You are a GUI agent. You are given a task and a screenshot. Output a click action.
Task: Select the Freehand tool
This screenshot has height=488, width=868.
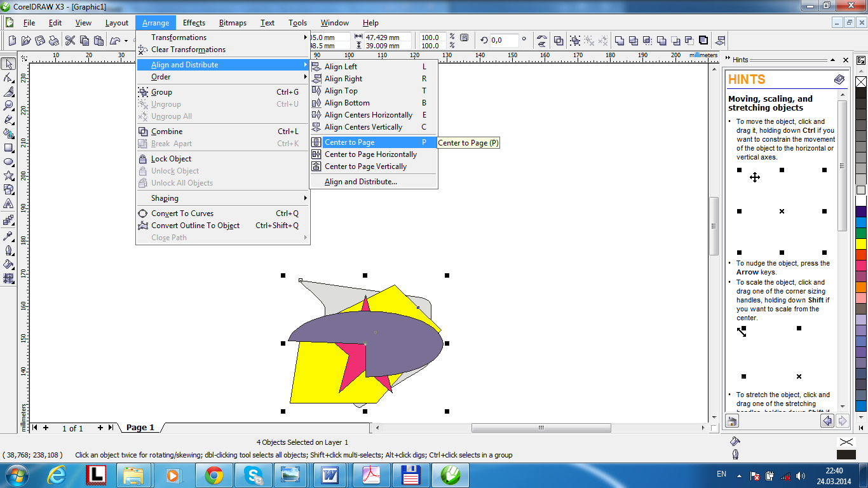click(x=8, y=119)
